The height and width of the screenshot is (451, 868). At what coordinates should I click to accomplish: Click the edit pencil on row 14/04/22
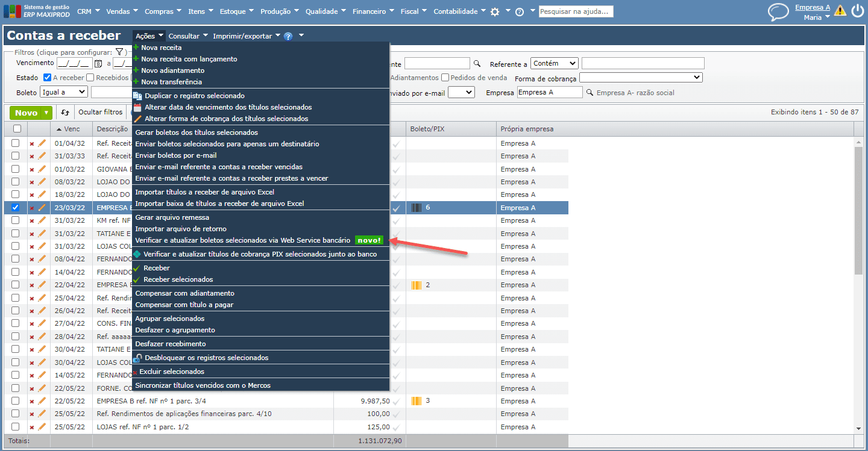pyautogui.click(x=42, y=272)
